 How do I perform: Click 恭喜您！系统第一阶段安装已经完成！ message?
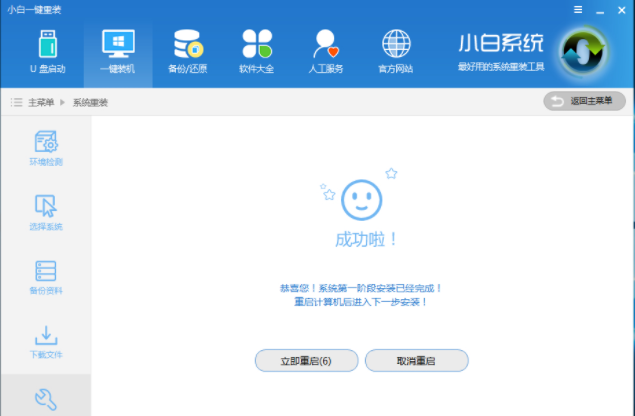coord(360,288)
